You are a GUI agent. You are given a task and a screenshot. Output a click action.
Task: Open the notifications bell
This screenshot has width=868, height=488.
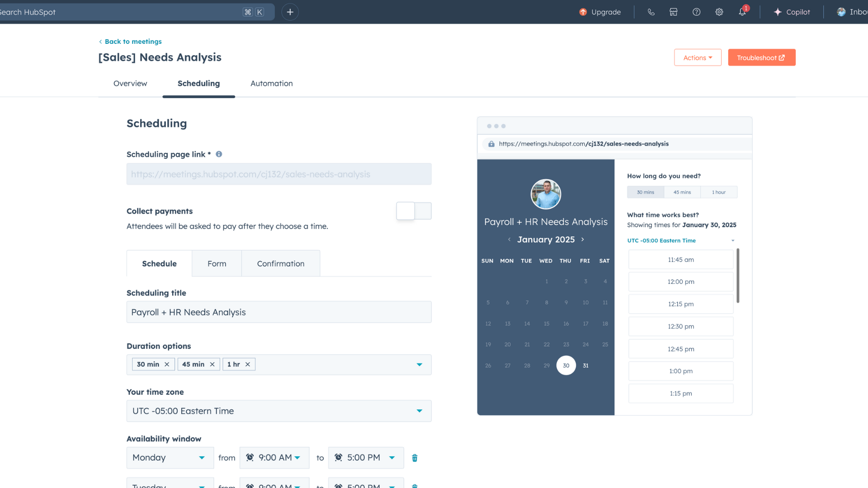click(x=742, y=12)
